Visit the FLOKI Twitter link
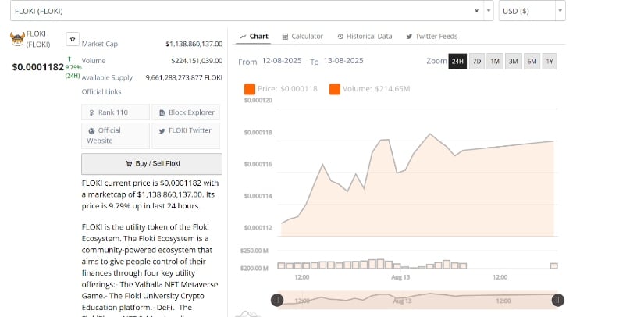 coord(186,130)
